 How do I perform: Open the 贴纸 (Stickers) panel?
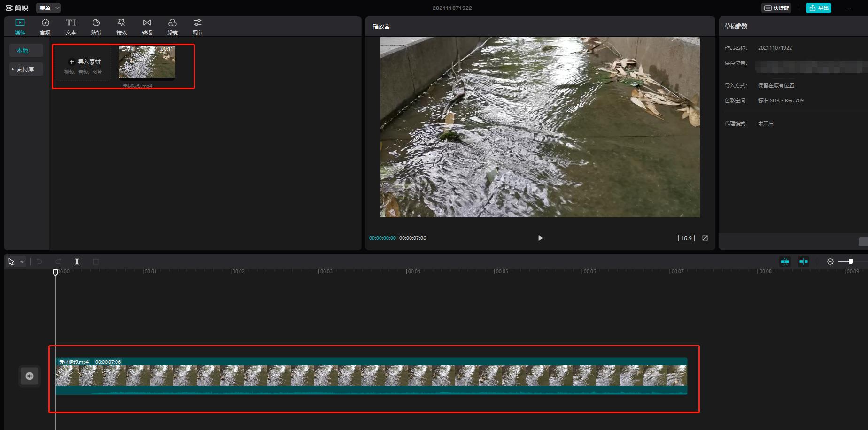click(x=96, y=26)
